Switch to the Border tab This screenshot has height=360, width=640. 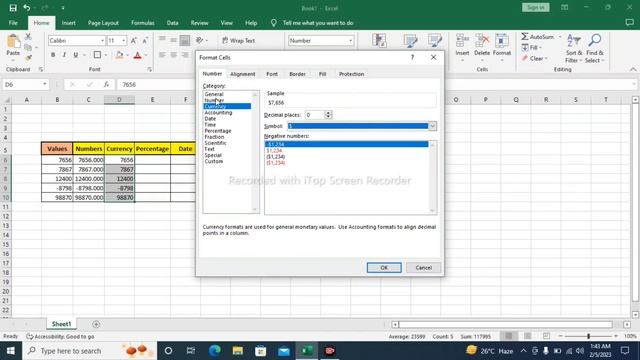[297, 74]
